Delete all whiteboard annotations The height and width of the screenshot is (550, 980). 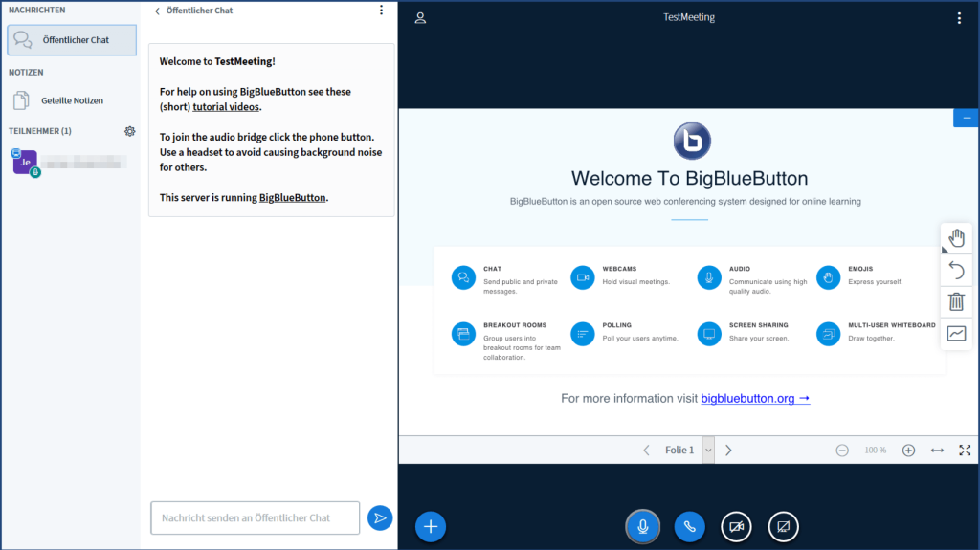(956, 302)
